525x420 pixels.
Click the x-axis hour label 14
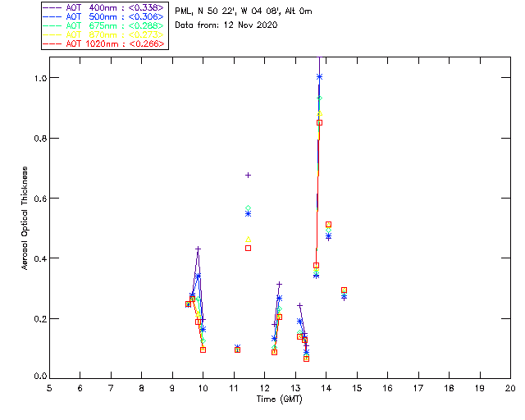(x=326, y=388)
